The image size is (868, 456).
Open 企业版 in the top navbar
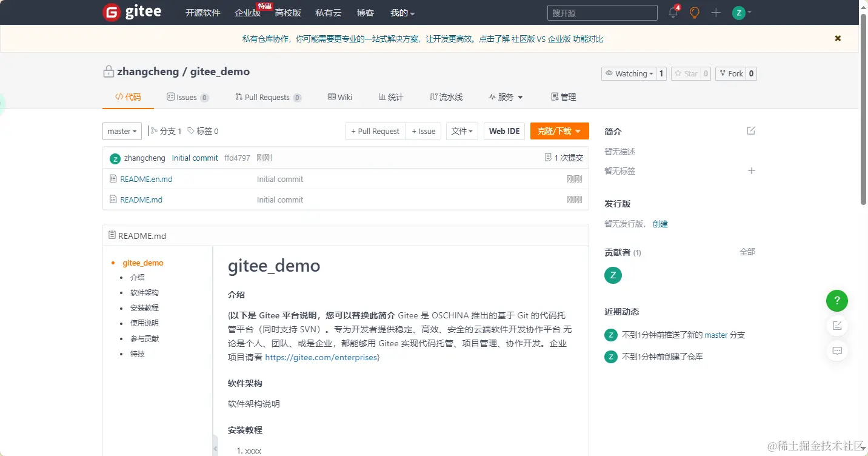pyautogui.click(x=247, y=13)
